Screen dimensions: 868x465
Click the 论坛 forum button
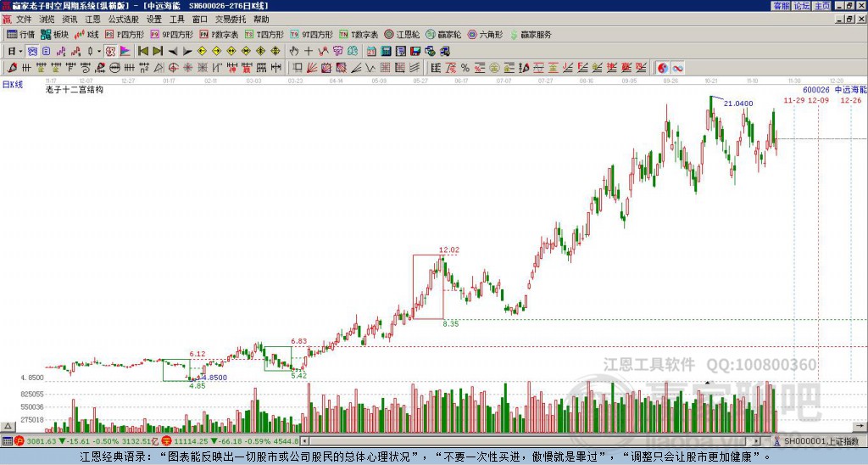801,6
